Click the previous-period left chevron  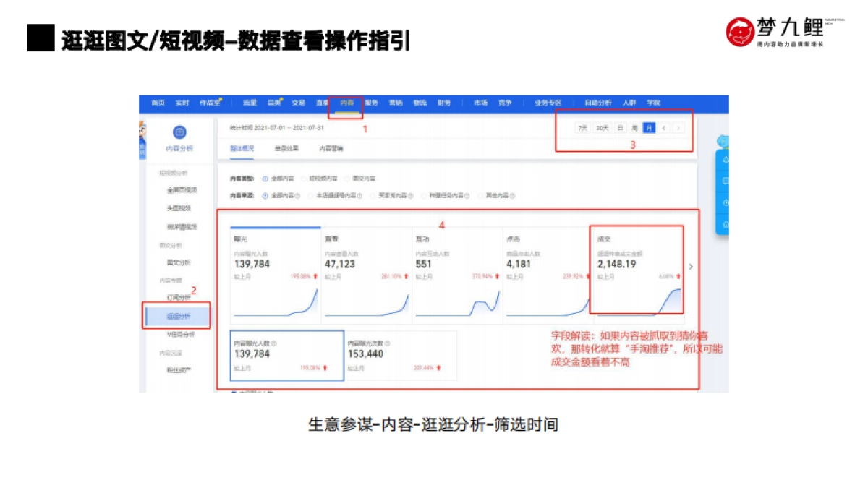tap(663, 127)
